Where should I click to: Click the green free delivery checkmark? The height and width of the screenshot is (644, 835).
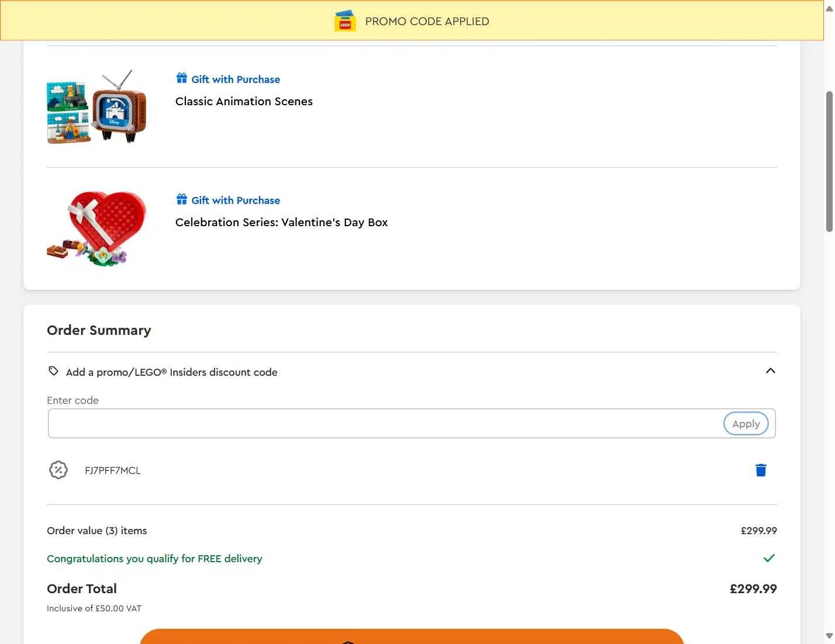[769, 558]
